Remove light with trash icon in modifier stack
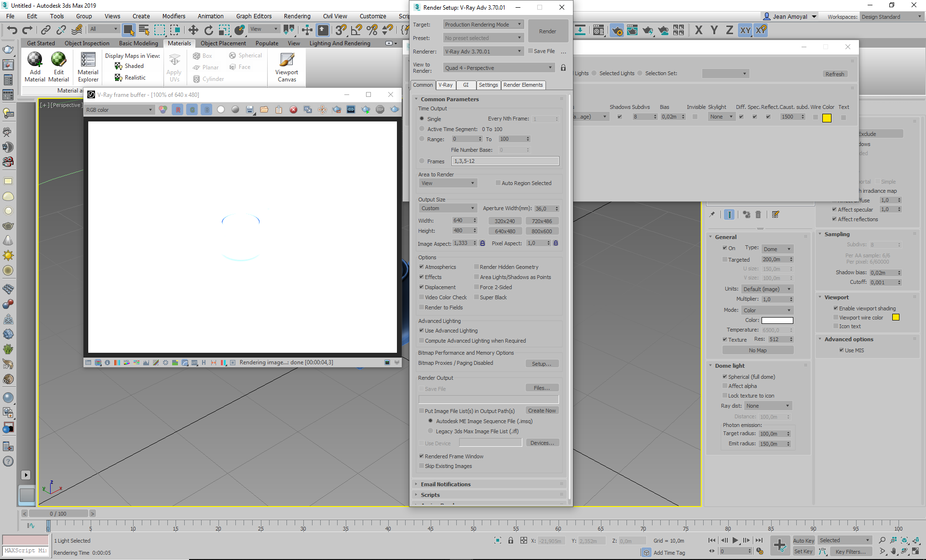Viewport: 926px width, 560px height. point(758,214)
